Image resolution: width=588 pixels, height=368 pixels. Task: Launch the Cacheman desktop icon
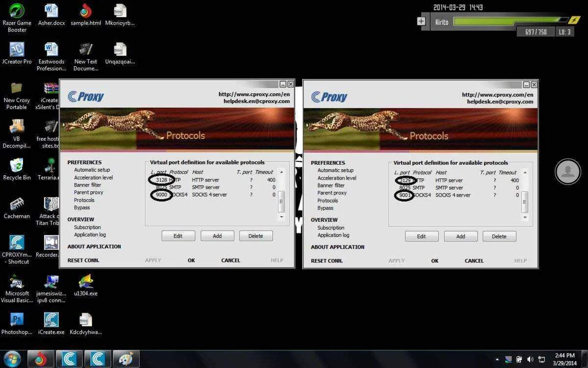tap(17, 208)
